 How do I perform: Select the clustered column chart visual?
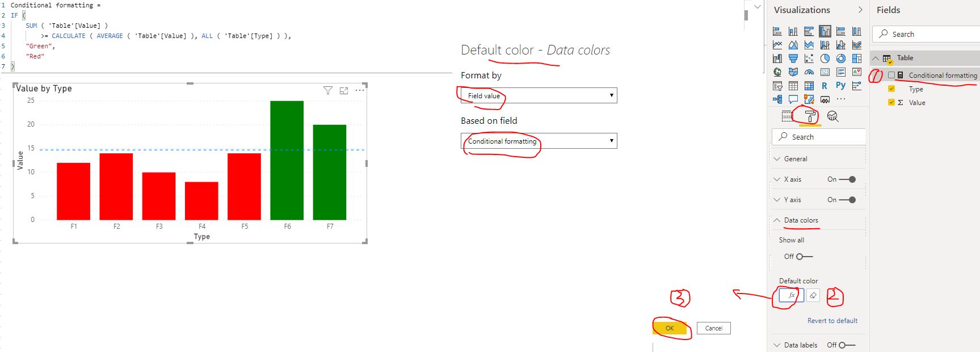coord(825,31)
